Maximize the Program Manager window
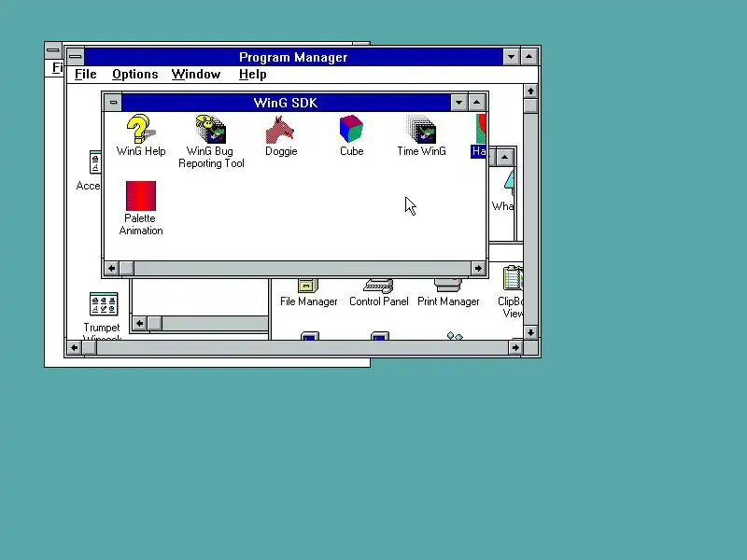The image size is (747, 560). point(529,57)
